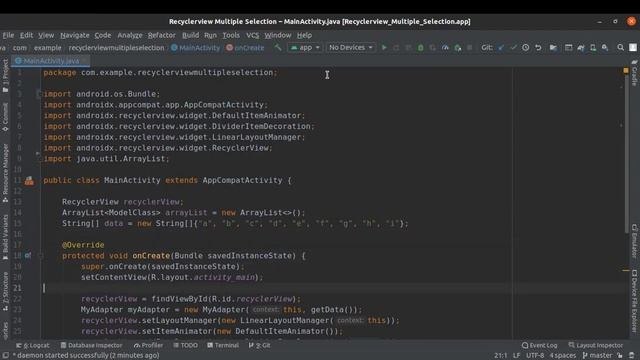Click the yellow warning indicator above scrollbar
The image size is (640, 360).
point(626,71)
